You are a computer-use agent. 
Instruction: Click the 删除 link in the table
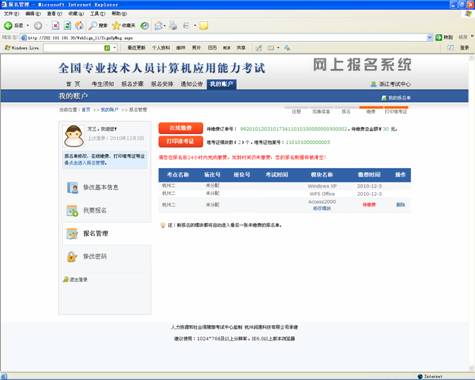tap(400, 205)
